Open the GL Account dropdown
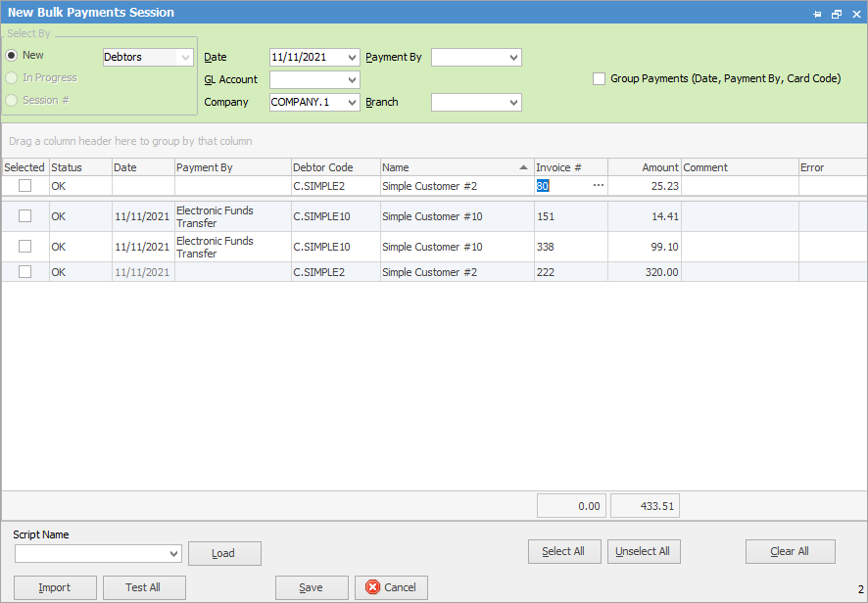 [x=353, y=80]
